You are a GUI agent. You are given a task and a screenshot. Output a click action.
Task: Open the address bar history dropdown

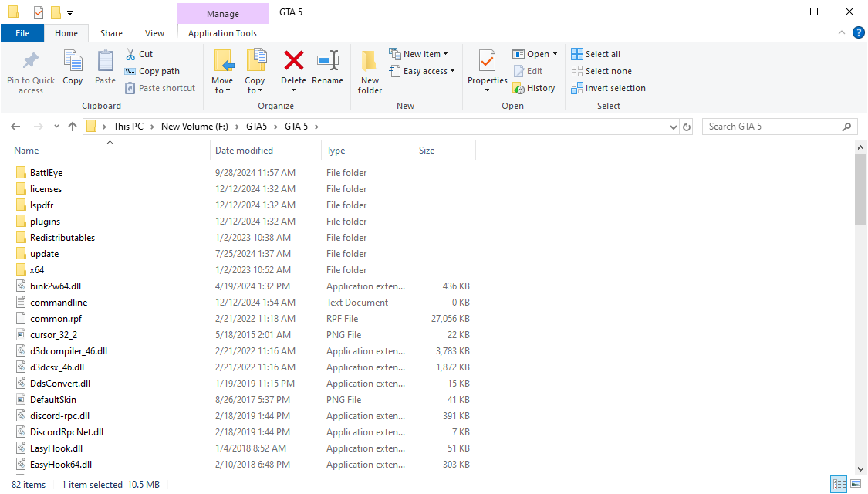(673, 127)
